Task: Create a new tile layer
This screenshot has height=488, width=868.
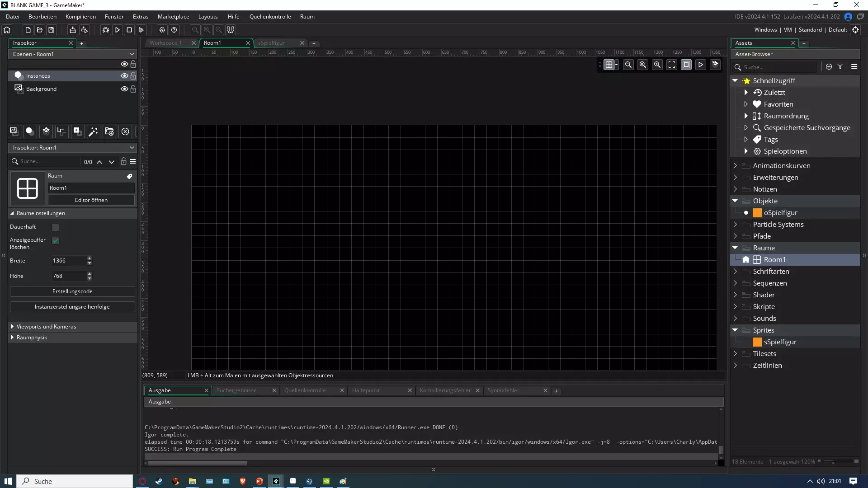Action: pos(46,131)
